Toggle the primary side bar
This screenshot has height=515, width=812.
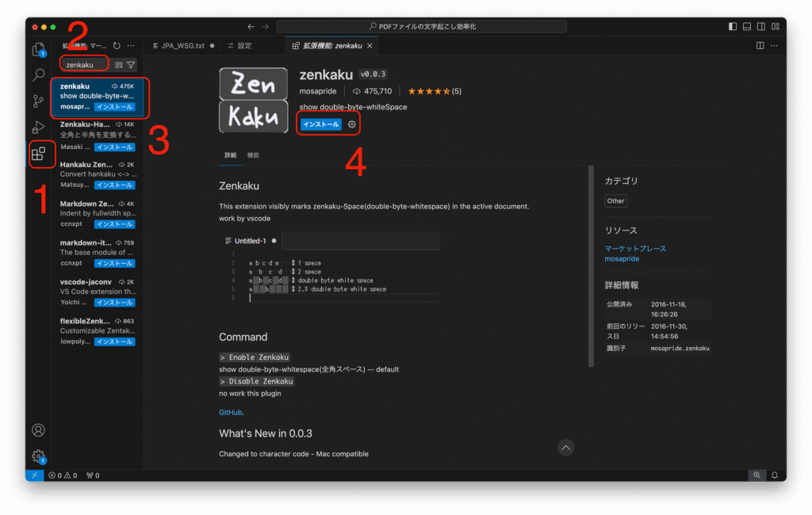click(733, 26)
